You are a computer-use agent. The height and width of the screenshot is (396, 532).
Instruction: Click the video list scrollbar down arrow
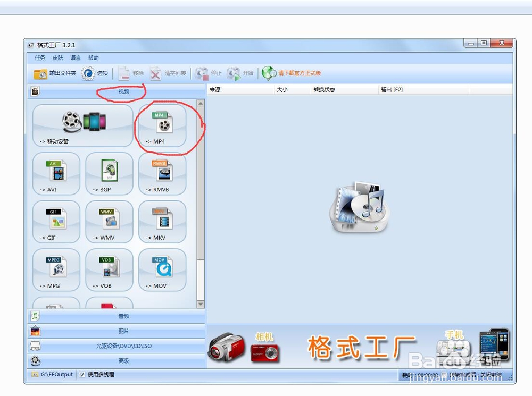(201, 304)
